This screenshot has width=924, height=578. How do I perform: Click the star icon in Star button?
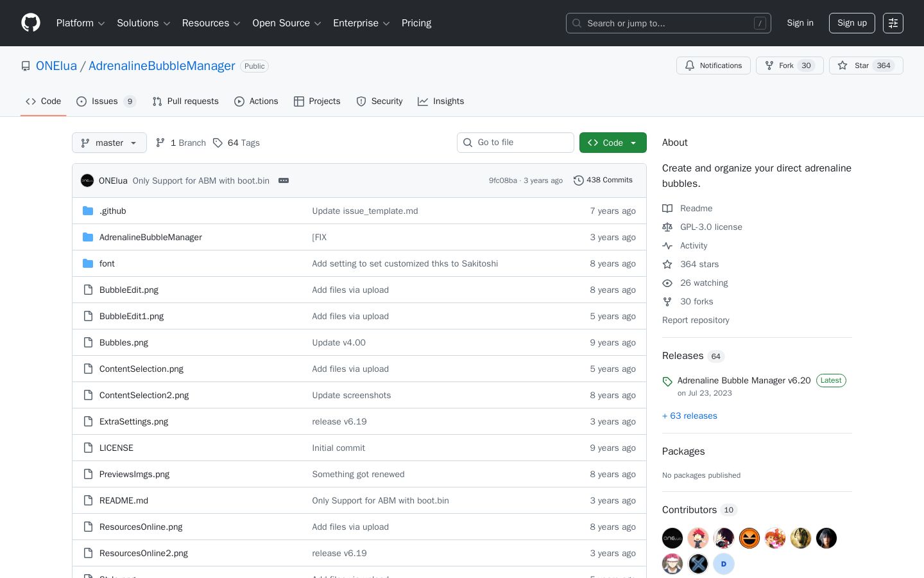(843, 66)
